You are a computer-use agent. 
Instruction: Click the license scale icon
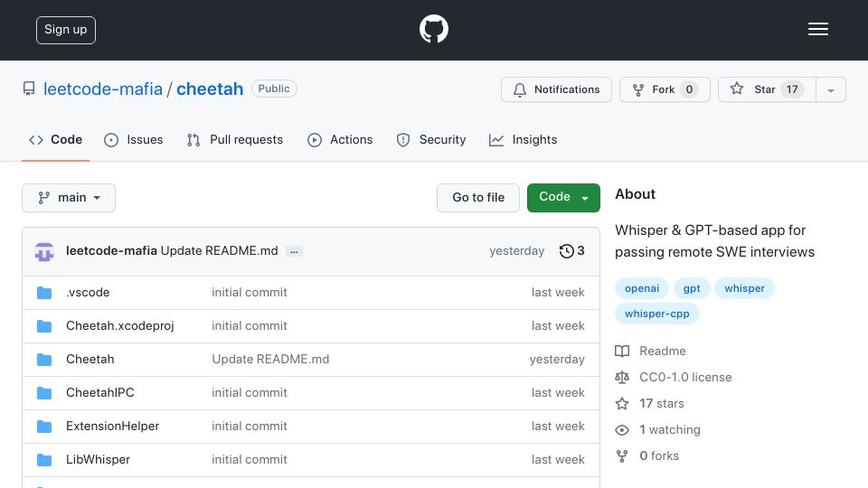coord(622,378)
